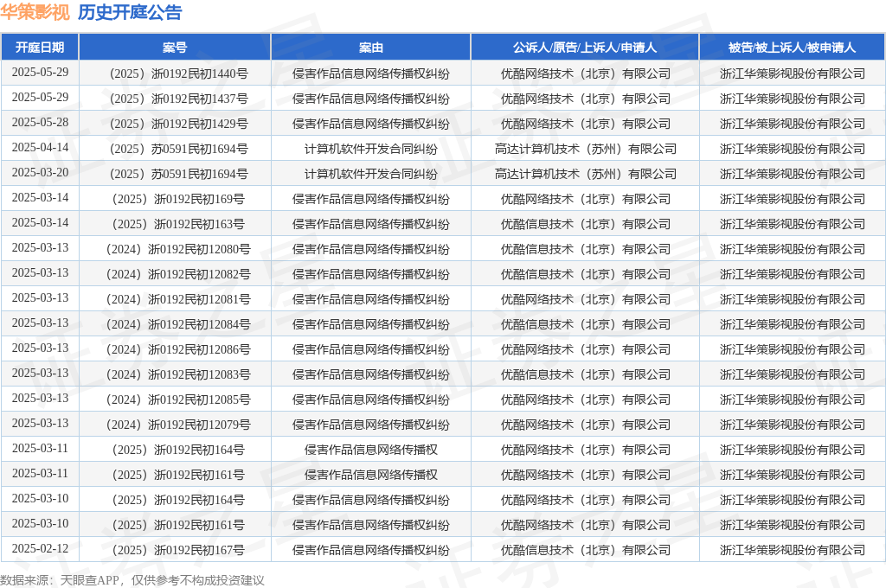Click 优酷网络技术（北京）有限公司 in the 12079号 row

(586, 425)
